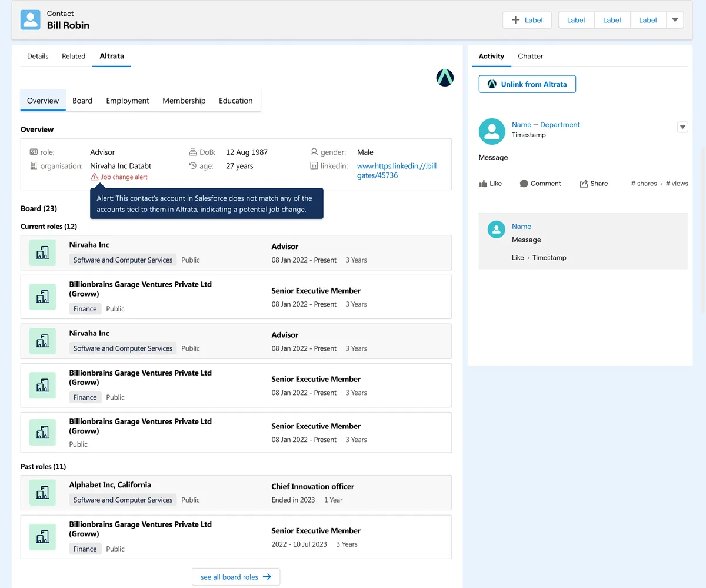
Task: Switch to the Chatter tab
Action: (x=531, y=56)
